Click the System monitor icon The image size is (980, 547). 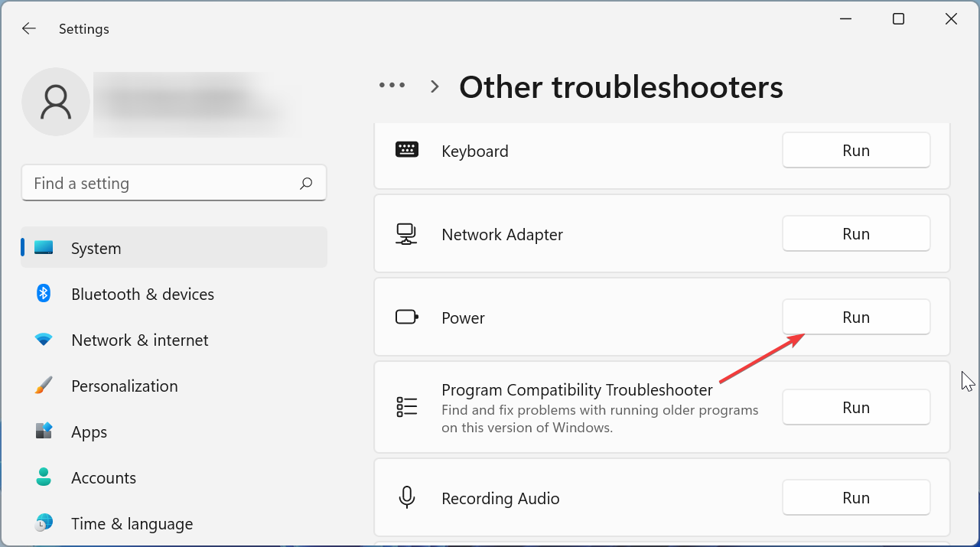point(44,248)
